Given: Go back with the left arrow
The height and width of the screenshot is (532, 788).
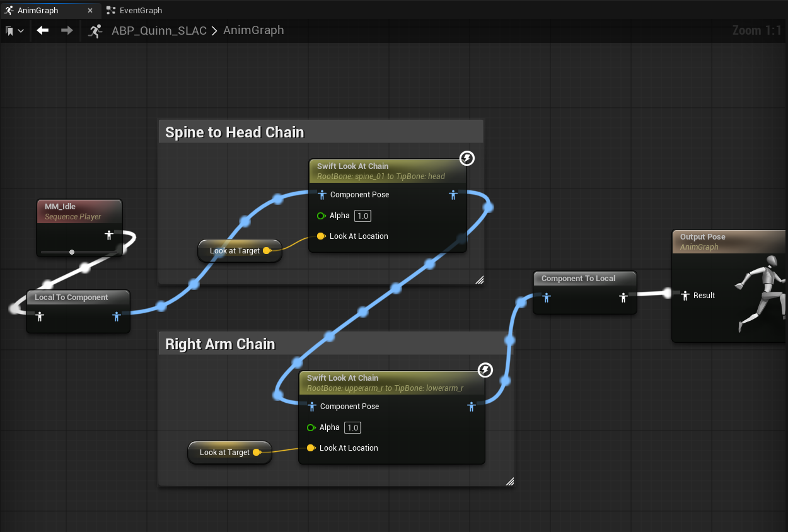Looking at the screenshot, I should click(43, 30).
